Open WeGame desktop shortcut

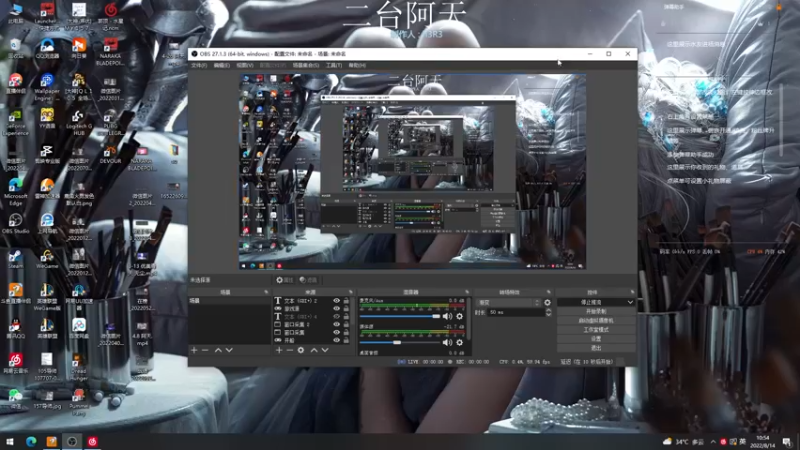point(47,259)
